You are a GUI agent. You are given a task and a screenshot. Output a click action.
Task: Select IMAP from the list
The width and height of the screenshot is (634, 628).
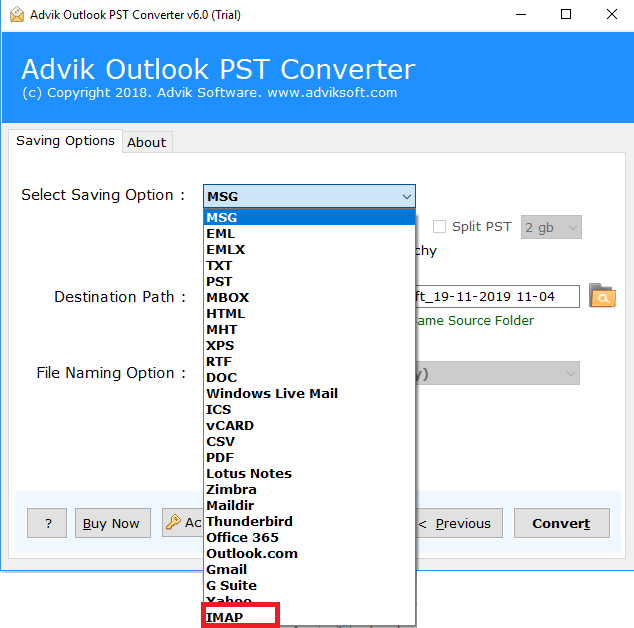coord(309,617)
